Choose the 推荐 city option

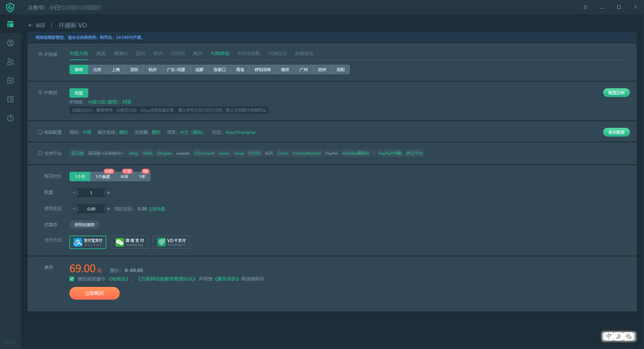[x=79, y=70]
